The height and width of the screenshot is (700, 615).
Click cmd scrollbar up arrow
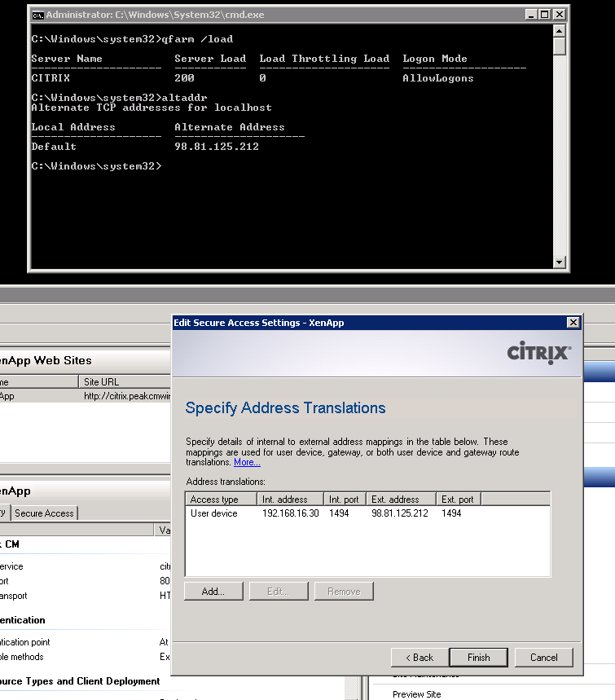[x=560, y=31]
